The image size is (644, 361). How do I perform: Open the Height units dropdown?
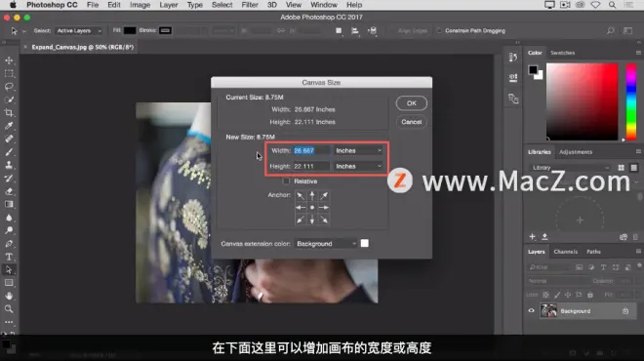tap(358, 166)
